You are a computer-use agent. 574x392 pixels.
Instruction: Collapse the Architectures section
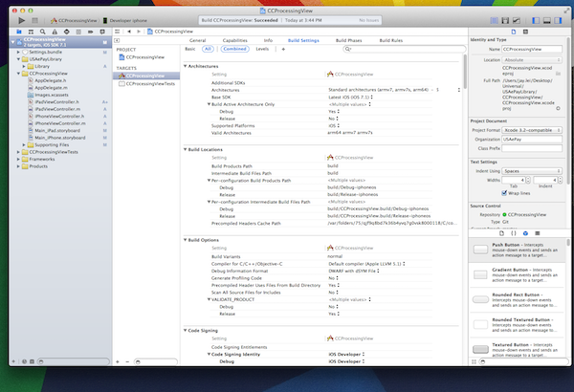[x=185, y=66]
